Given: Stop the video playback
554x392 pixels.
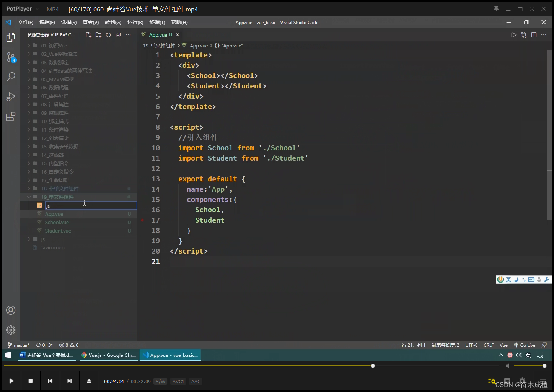Looking at the screenshot, I should point(31,381).
